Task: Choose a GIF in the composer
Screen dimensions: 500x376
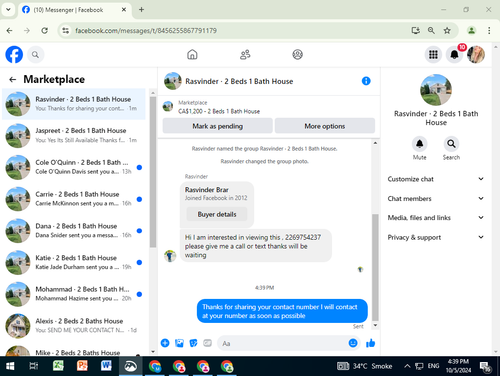Action: click(207, 343)
